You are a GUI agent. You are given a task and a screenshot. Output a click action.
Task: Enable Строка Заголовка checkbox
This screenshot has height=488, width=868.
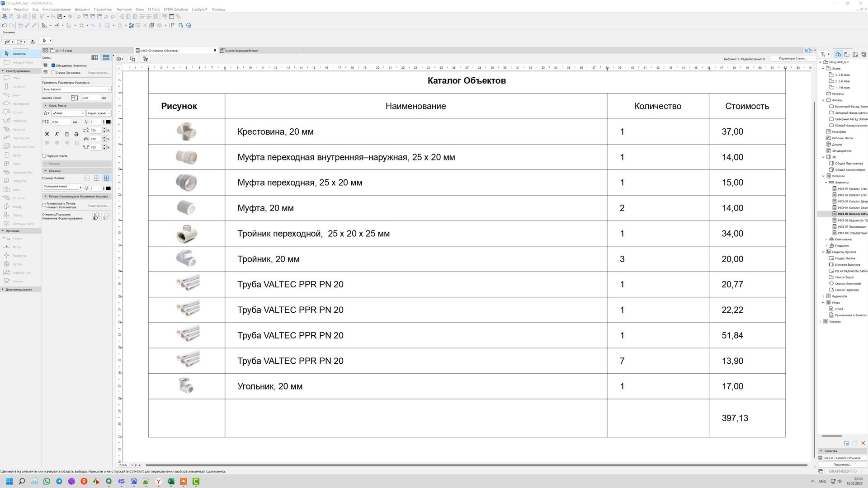coord(53,72)
